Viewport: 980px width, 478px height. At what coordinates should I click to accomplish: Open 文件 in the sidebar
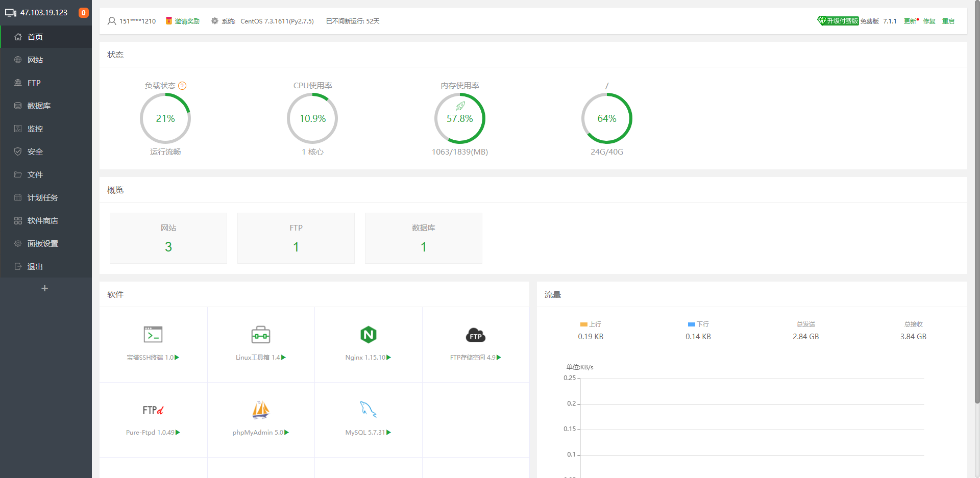46,174
